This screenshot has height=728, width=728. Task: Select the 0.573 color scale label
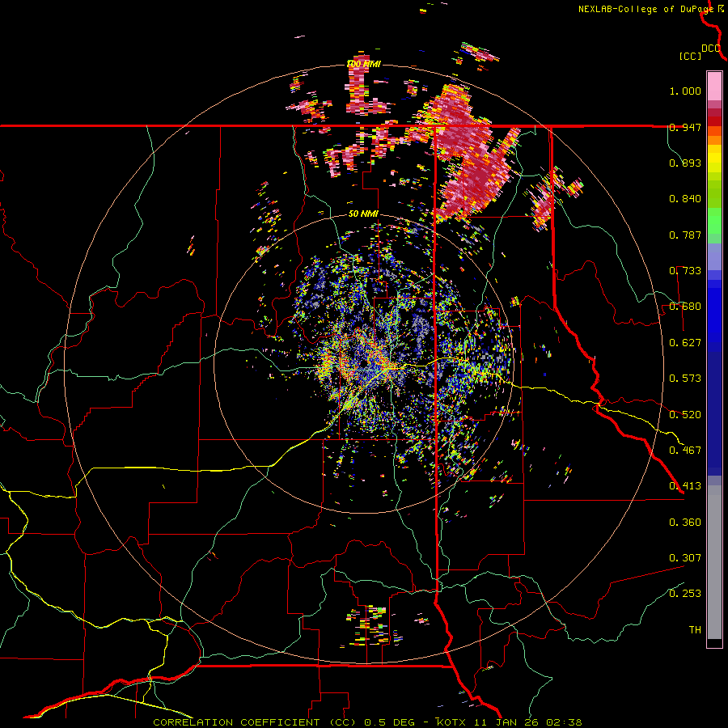coord(685,378)
